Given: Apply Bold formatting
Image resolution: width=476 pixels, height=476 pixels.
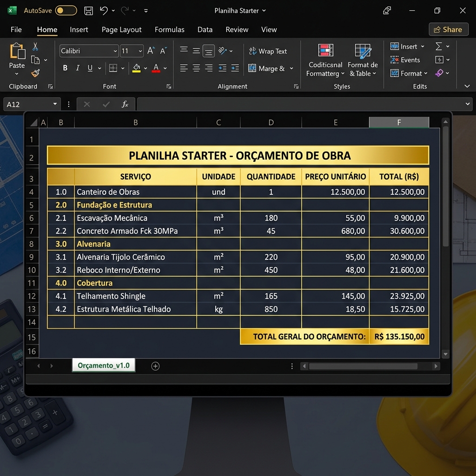Looking at the screenshot, I should pos(65,68).
